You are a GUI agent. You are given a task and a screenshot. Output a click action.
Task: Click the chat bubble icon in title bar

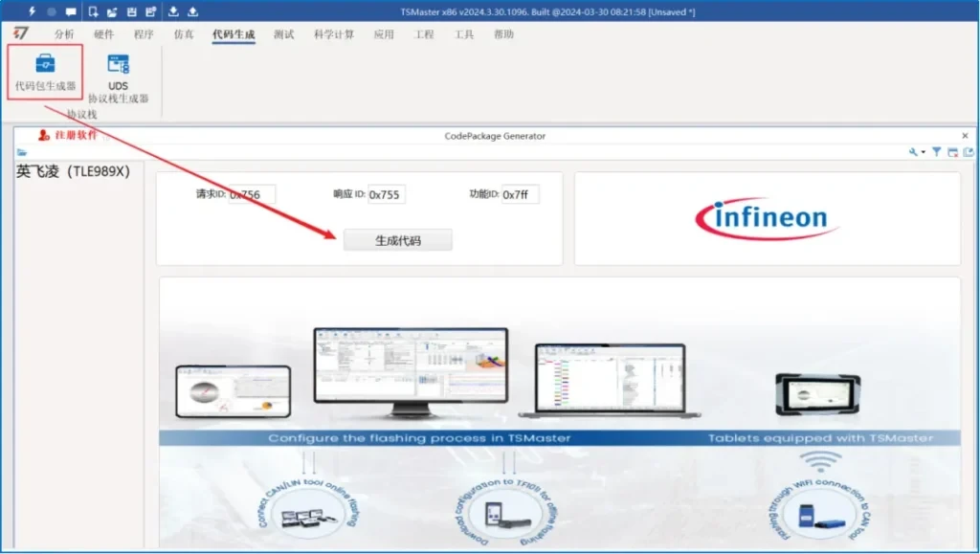[x=70, y=11]
